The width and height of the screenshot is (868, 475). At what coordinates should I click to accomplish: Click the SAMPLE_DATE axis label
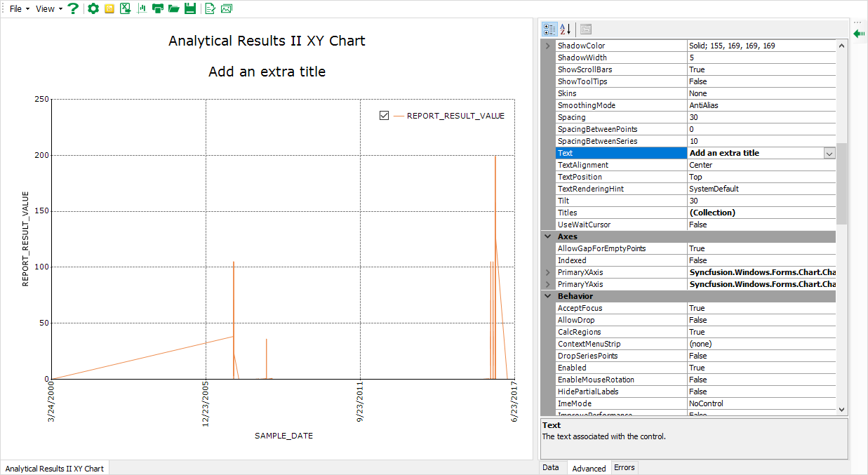(283, 436)
